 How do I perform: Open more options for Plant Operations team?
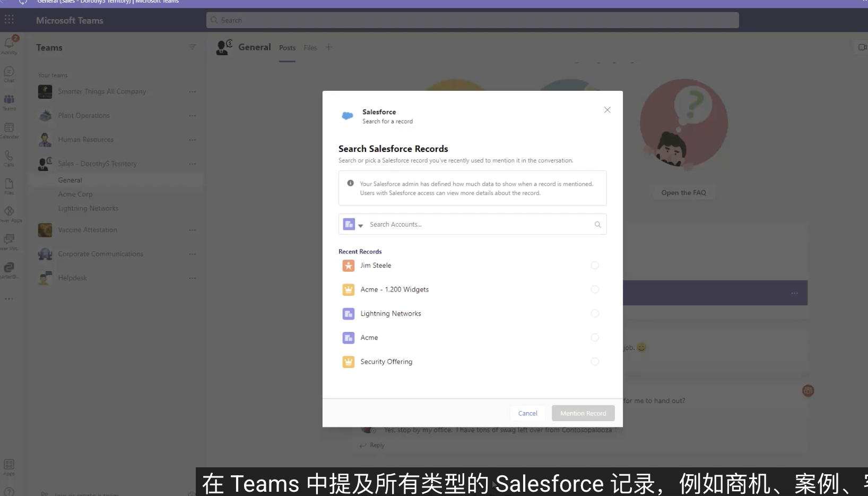point(192,116)
